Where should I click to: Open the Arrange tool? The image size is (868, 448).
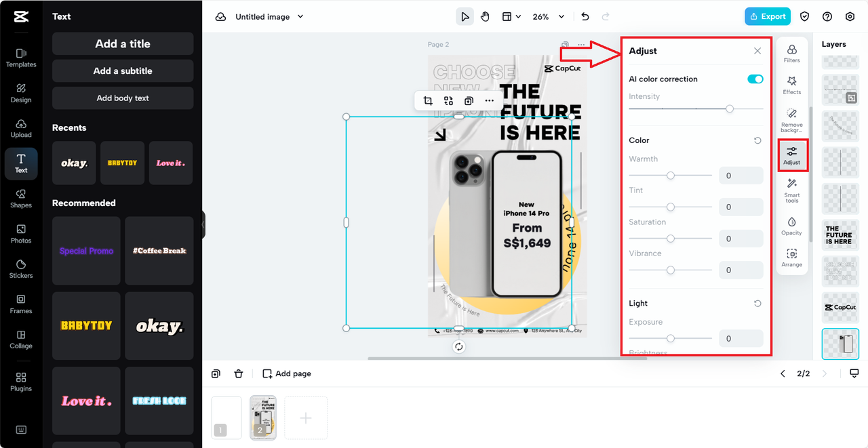tap(791, 258)
